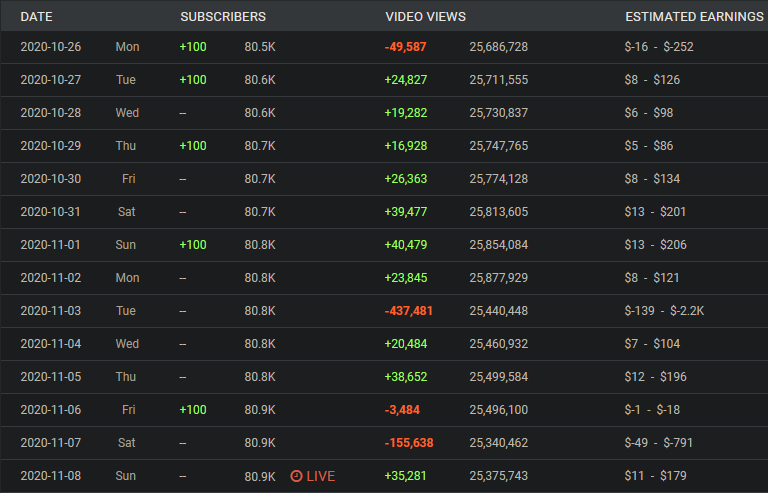Image resolution: width=768 pixels, height=493 pixels.
Task: Select the date 2020-10-28
Action: [x=50, y=113]
